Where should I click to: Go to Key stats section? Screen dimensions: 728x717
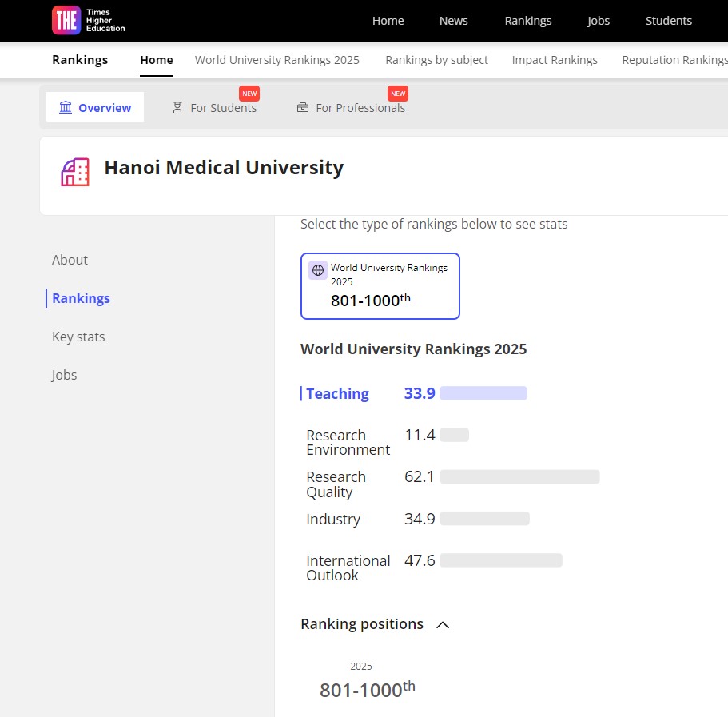78,337
